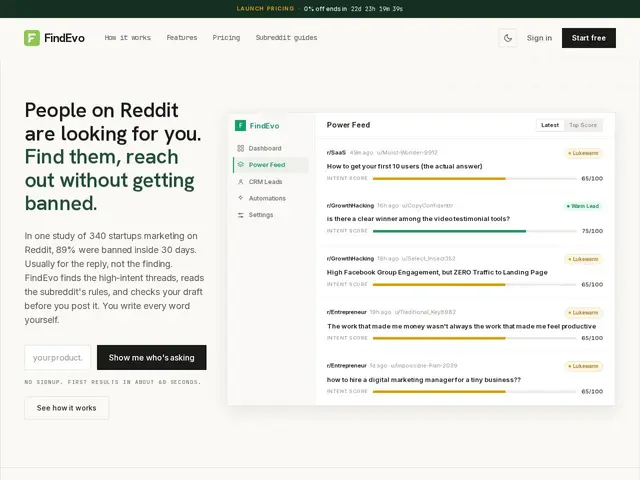Image resolution: width=640 pixels, height=480 pixels.
Task: Click the Start free button
Action: [x=589, y=38]
